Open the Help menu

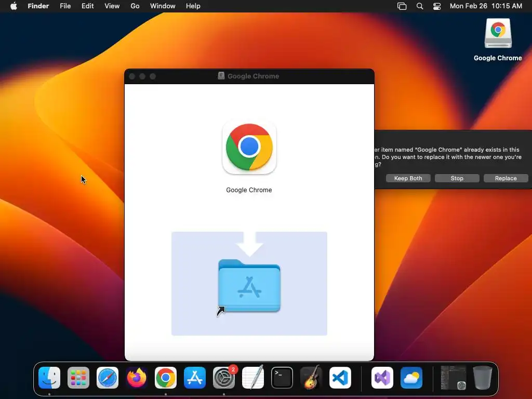tap(193, 6)
